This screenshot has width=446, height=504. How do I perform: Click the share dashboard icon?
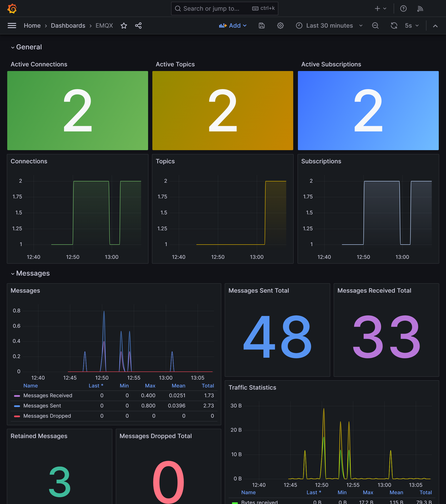click(138, 26)
